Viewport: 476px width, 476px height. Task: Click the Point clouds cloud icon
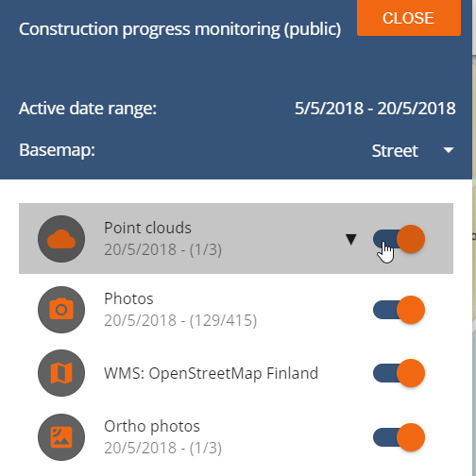pyautogui.click(x=61, y=239)
